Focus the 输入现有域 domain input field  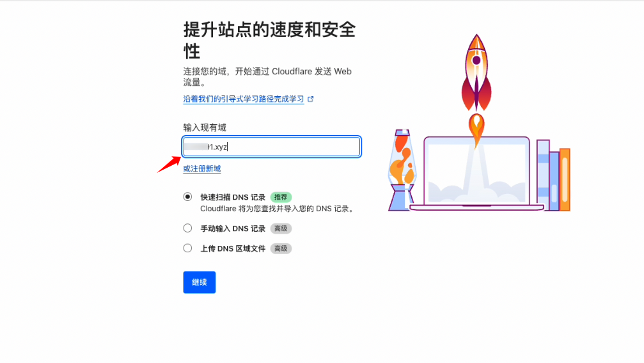[272, 147]
